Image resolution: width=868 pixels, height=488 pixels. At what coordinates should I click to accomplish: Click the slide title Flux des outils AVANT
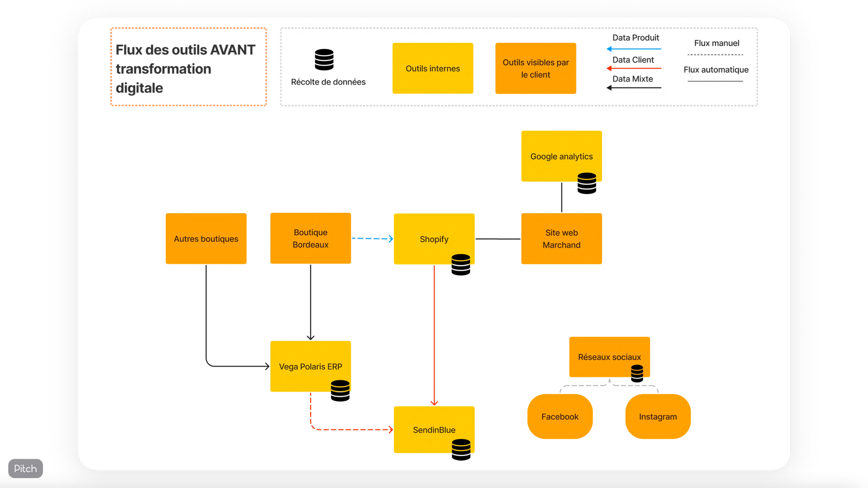(x=185, y=69)
